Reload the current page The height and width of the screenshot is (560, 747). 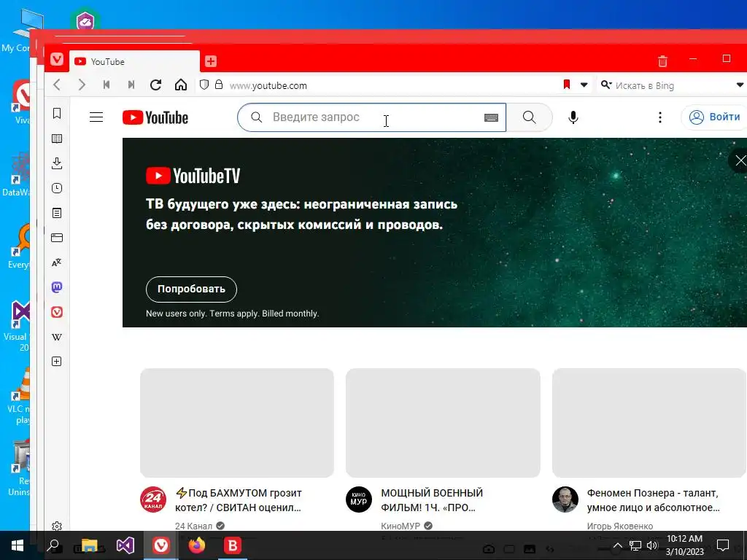click(x=156, y=85)
